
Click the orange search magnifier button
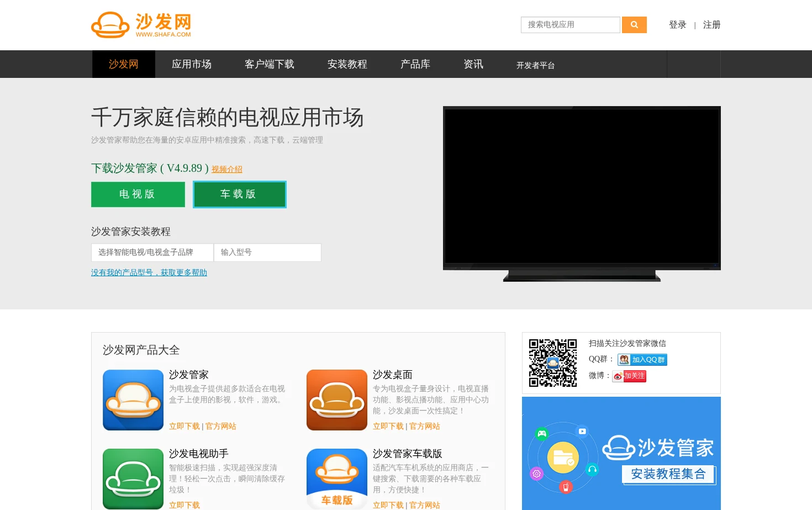coord(634,25)
